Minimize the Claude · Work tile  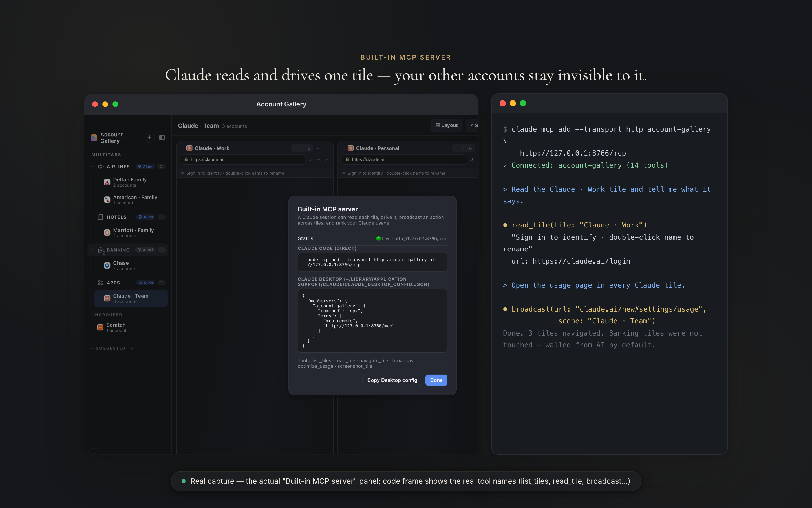[318, 159]
